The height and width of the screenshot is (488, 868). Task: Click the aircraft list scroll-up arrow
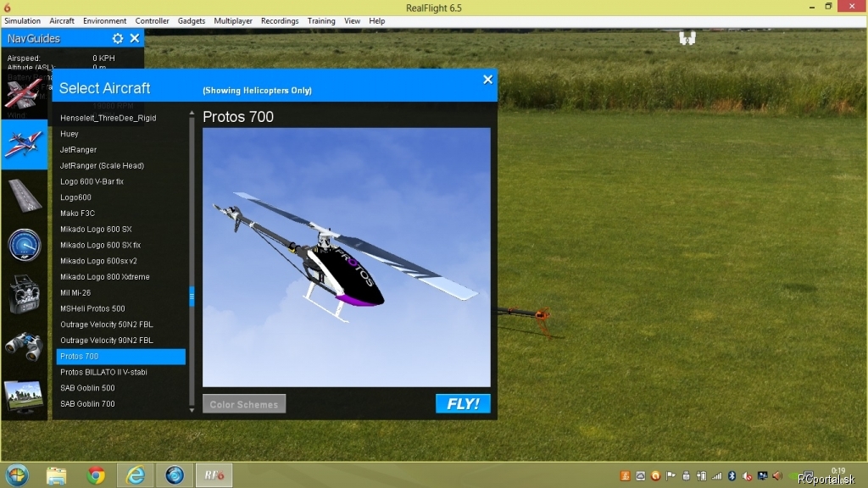pos(192,114)
